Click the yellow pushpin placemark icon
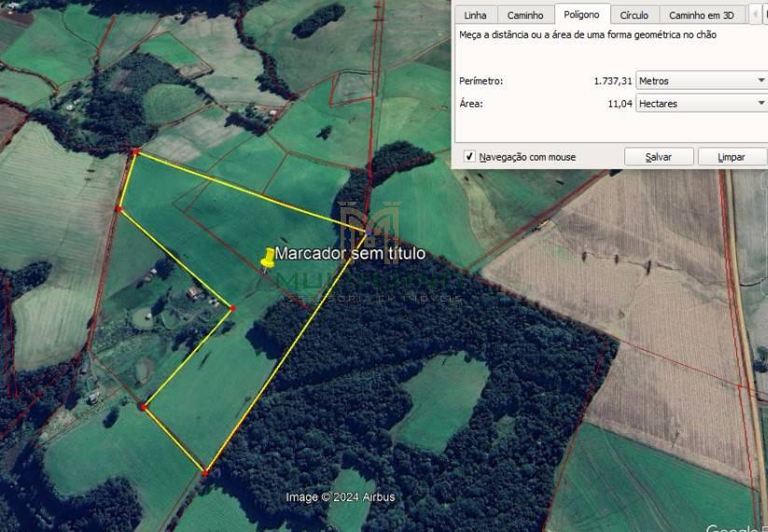Screen dimensions: 768x532 point(269,258)
